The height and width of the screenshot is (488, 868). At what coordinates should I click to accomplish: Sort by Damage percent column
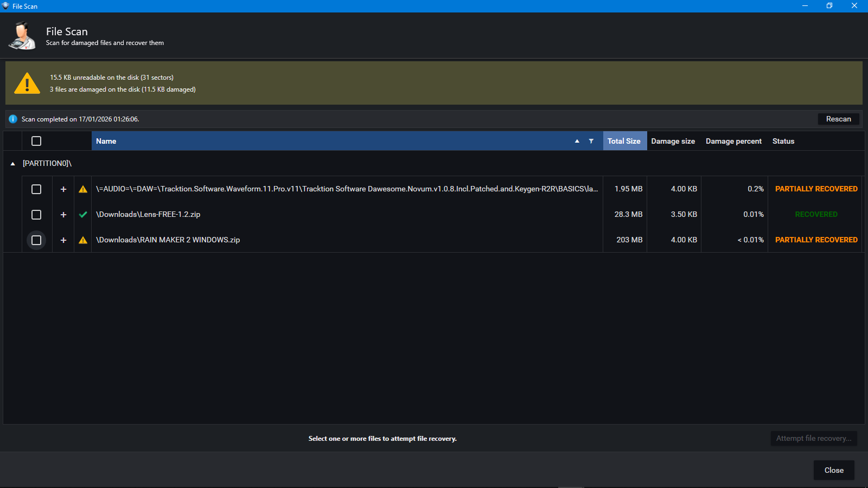click(733, 141)
